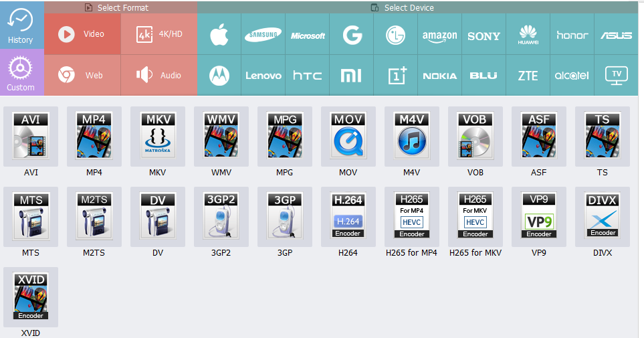Open the Custom profile section
This screenshot has width=644, height=338.
point(22,72)
